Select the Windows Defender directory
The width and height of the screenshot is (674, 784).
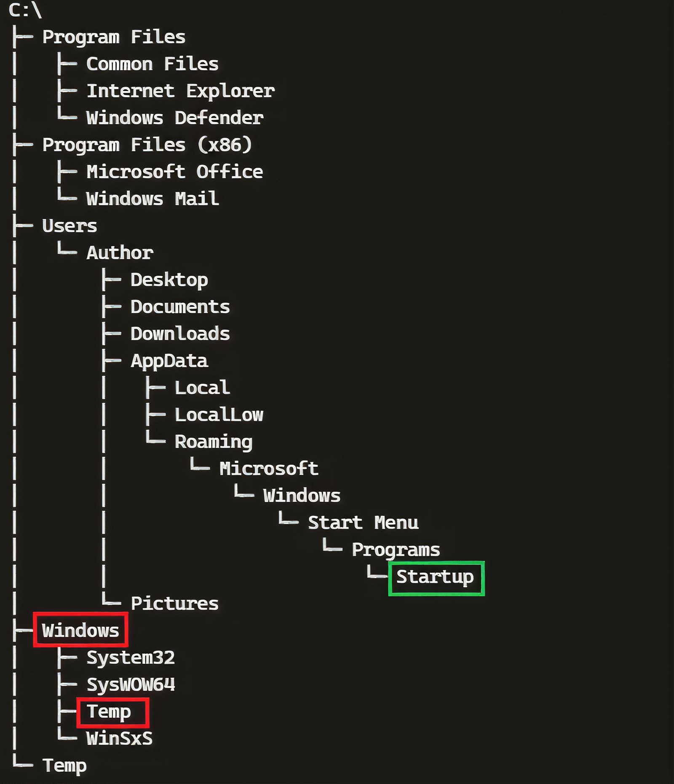175,118
